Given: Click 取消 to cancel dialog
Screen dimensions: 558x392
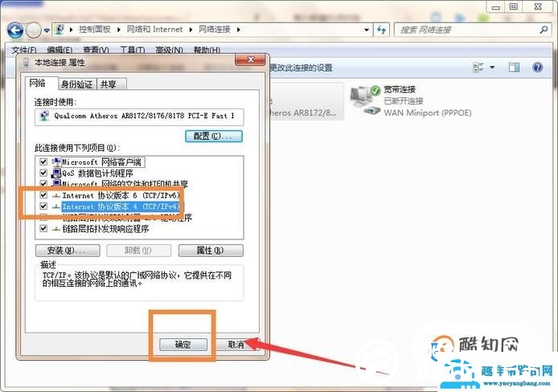Looking at the screenshot, I should pos(236,344).
